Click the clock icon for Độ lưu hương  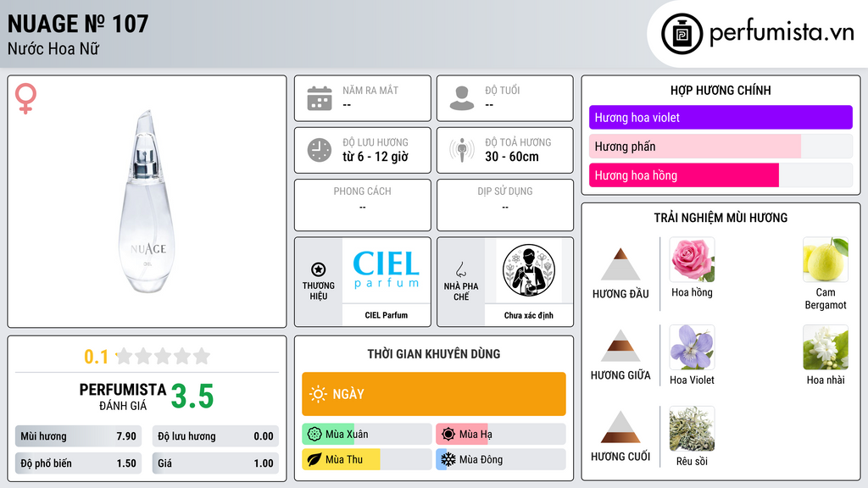320,150
